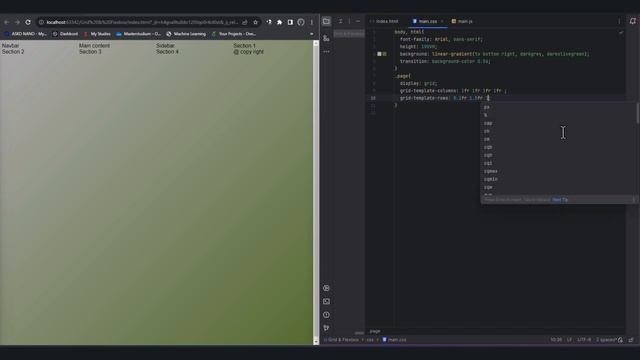Go back in the browser
Screen dimensions: 640x360
[x=7, y=22]
